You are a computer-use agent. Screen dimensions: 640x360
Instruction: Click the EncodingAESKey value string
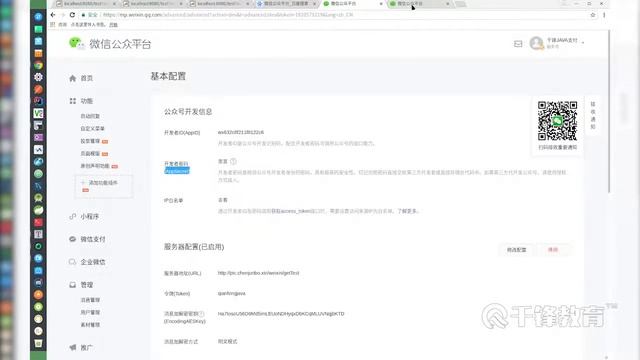pyautogui.click(x=281, y=314)
